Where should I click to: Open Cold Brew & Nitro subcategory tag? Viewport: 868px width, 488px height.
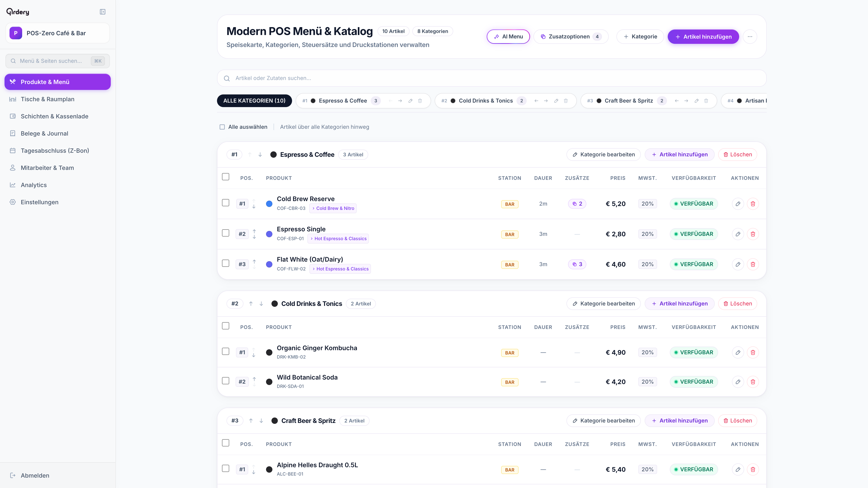[333, 209]
